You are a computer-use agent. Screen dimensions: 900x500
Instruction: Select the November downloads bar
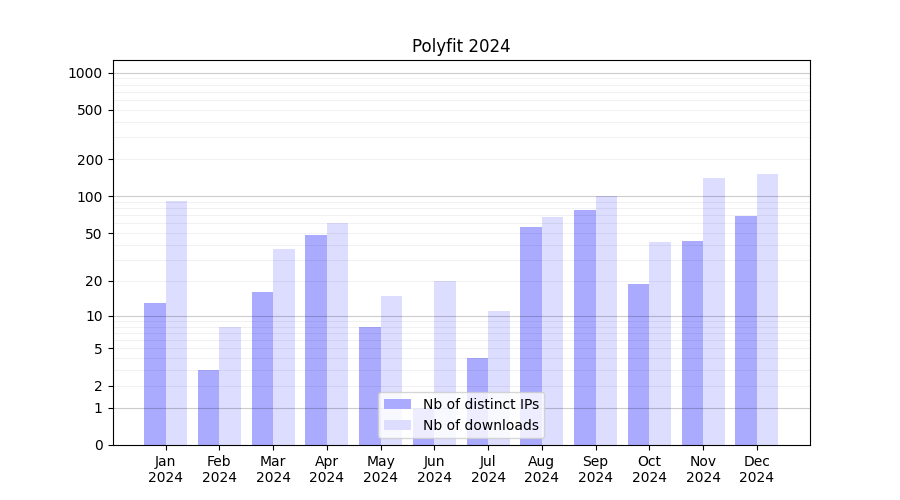pyautogui.click(x=714, y=311)
